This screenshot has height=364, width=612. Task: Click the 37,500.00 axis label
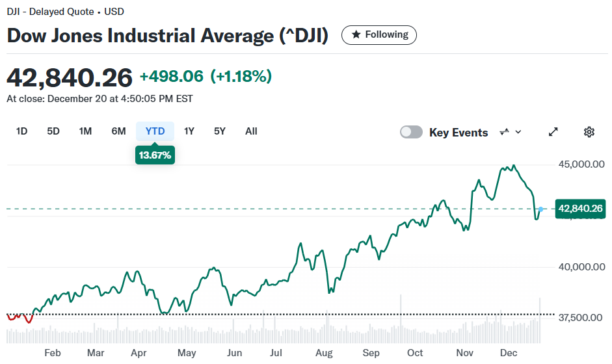click(x=580, y=318)
